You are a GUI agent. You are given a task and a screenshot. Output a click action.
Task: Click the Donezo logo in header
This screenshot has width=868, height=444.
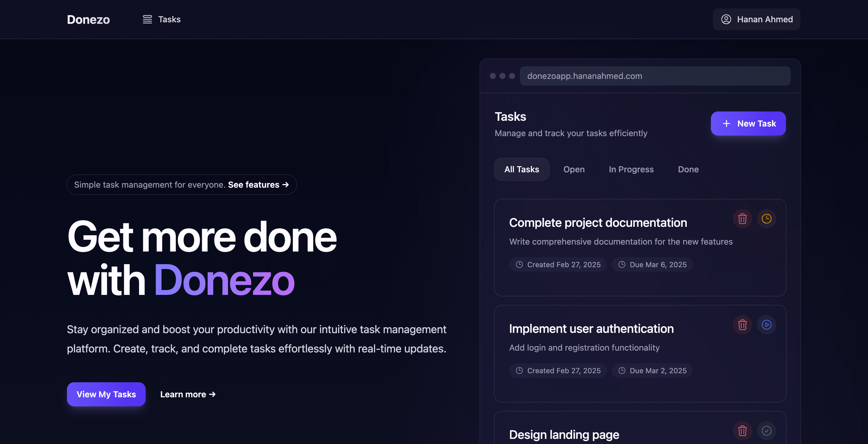88,20
